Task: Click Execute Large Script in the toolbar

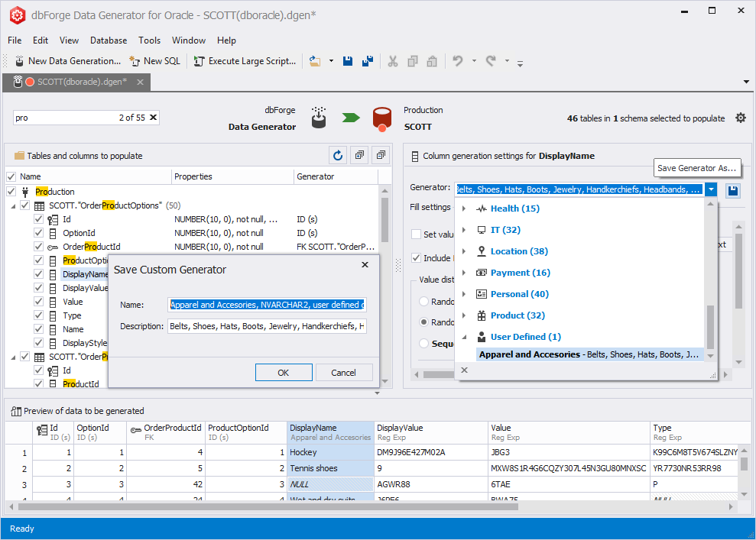Action: click(245, 61)
